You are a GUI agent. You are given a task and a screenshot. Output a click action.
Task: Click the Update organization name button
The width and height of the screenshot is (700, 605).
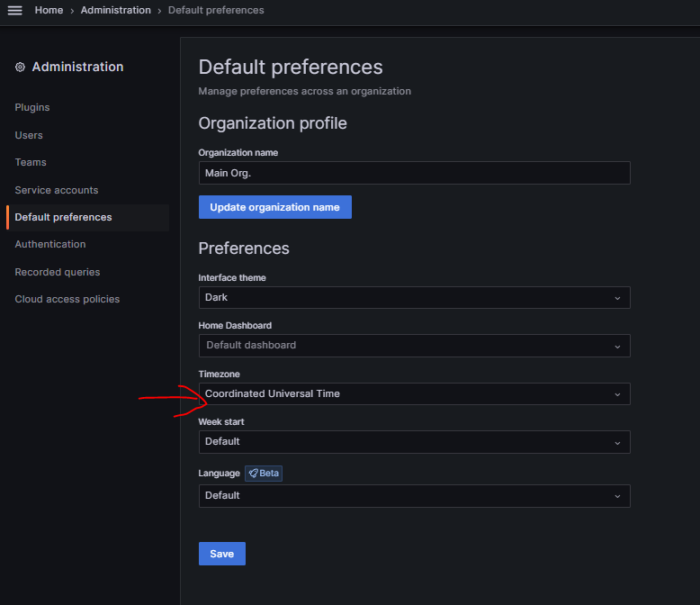click(274, 207)
